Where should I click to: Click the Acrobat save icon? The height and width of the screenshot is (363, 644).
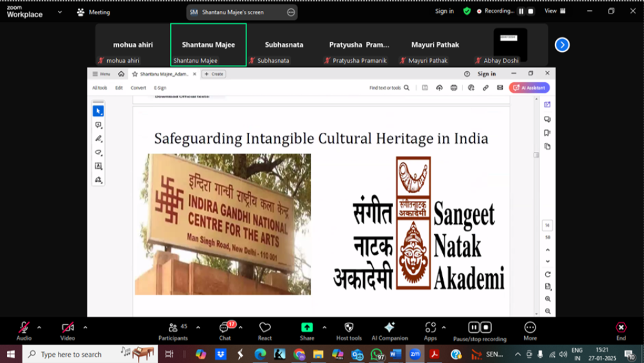[425, 88]
